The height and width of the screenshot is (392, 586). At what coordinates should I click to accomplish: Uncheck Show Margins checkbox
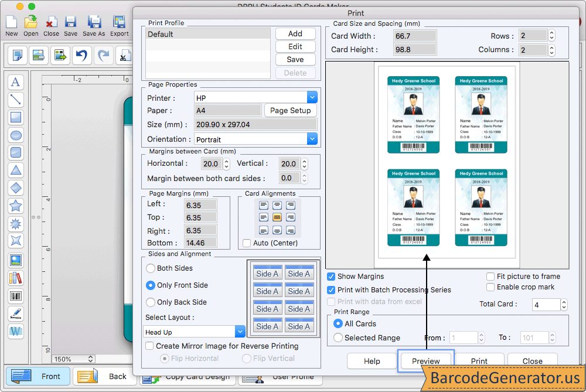[331, 277]
